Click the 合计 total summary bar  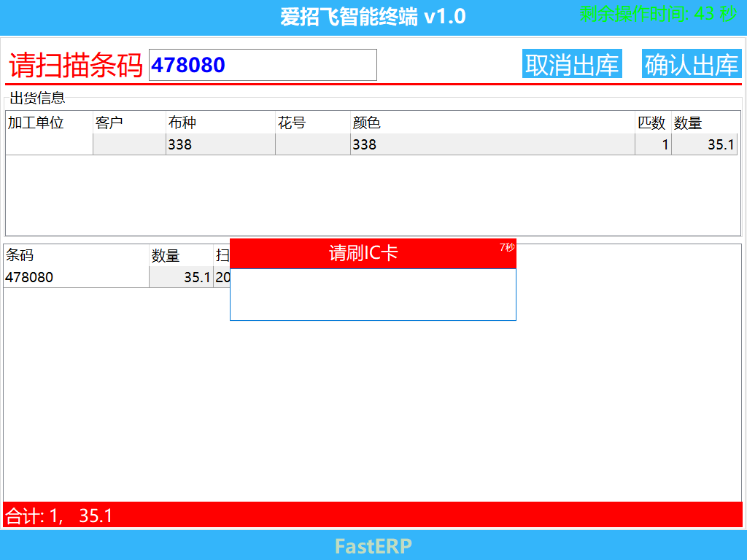click(373, 515)
